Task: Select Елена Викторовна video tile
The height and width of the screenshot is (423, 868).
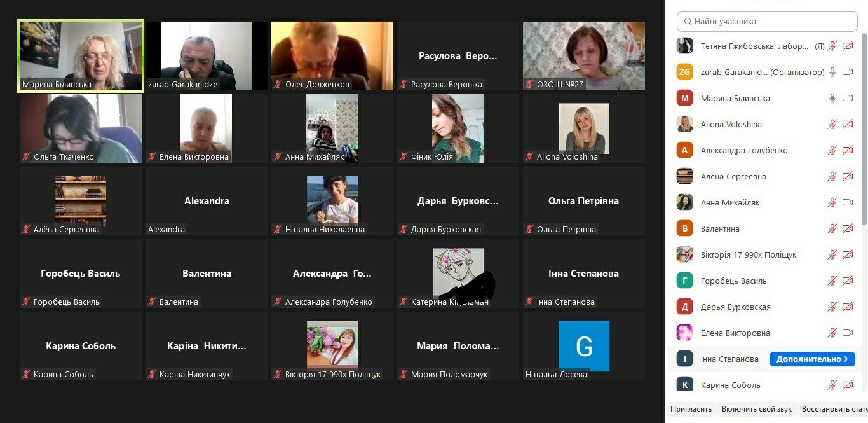Action: (207, 128)
